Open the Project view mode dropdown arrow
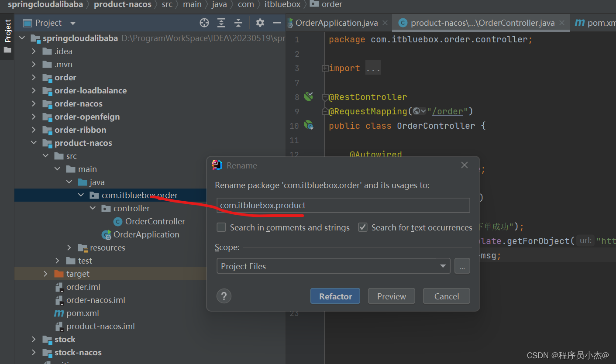The width and height of the screenshot is (616, 364). point(73,23)
